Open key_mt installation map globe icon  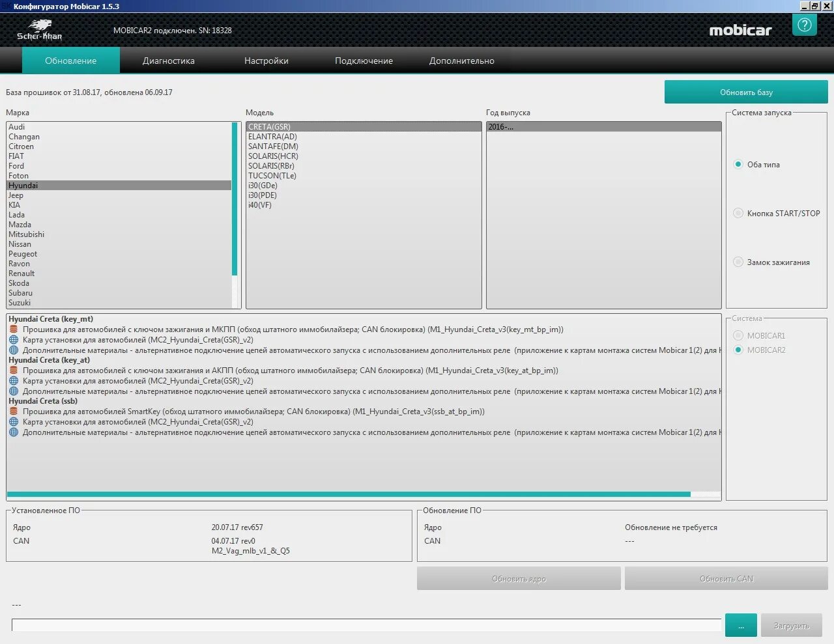tap(14, 340)
